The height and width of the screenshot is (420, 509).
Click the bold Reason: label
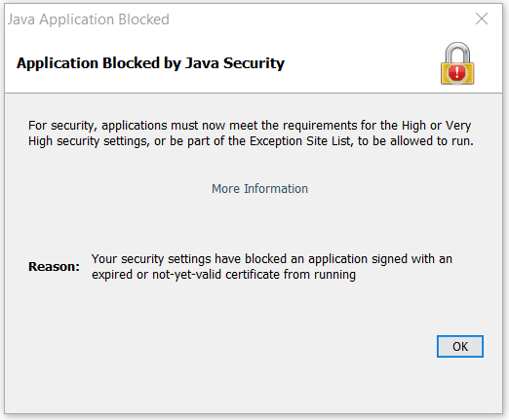[x=54, y=267]
